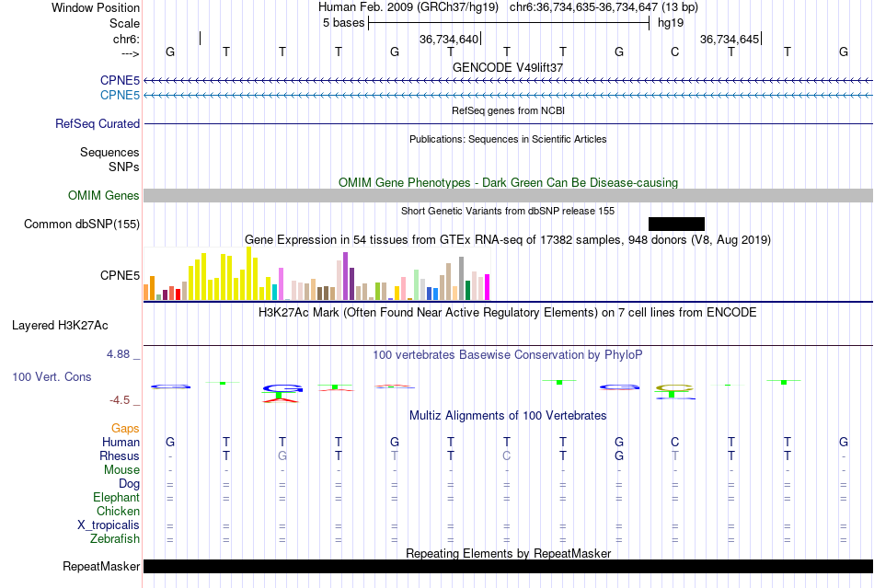Click the Publications Sequences in Scientific Articles title
The width and height of the screenshot is (874, 588).
pyautogui.click(x=508, y=139)
